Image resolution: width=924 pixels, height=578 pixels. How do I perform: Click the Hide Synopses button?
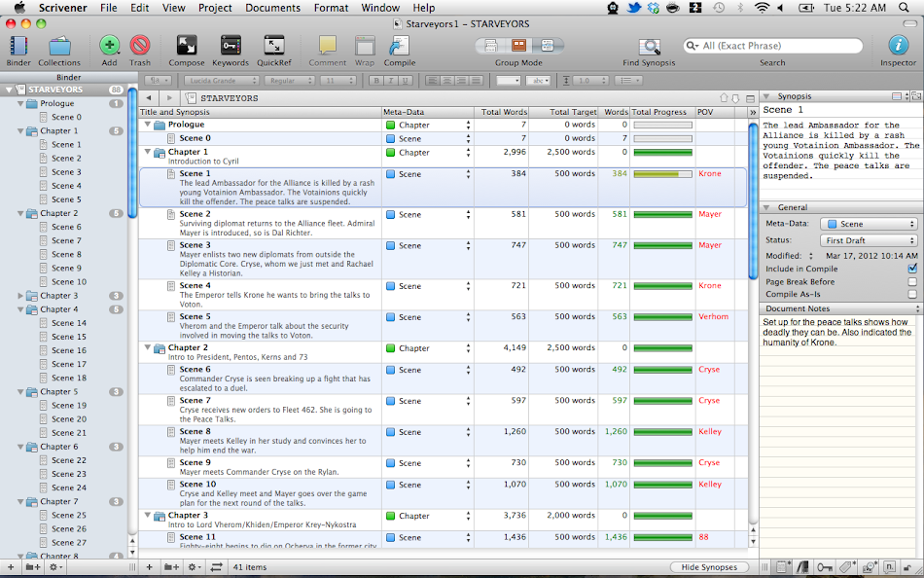(709, 566)
